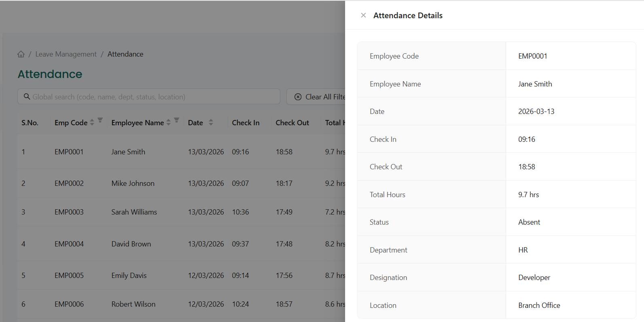Go to home via breadcrumb icon
The image size is (644, 322).
[21, 54]
